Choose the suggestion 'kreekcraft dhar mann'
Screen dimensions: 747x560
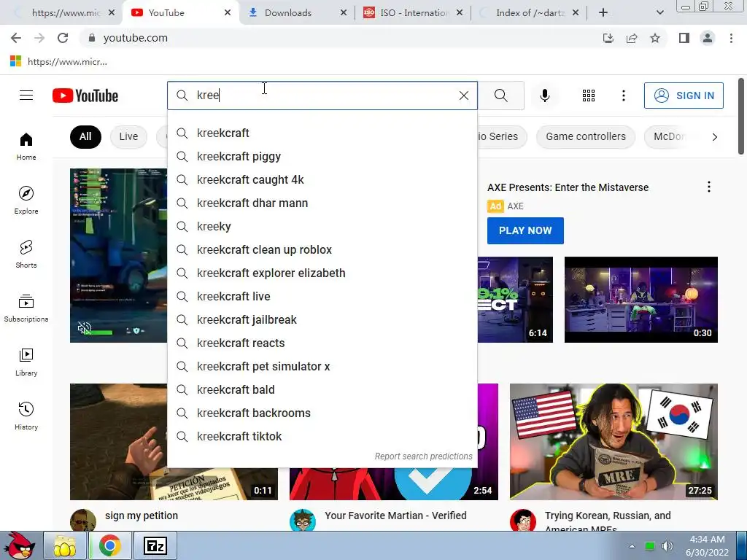[322, 203]
